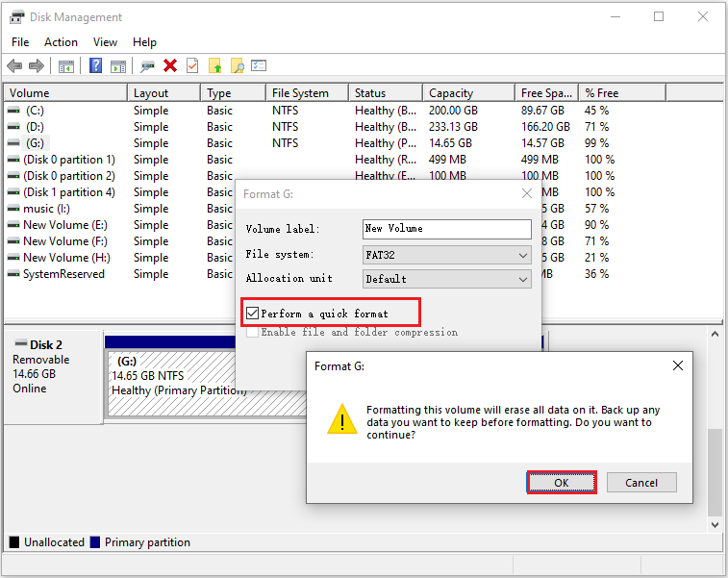Screen dimensions: 728x578
Task: Click the 166.20 GB free space cell
Action: tap(545, 127)
